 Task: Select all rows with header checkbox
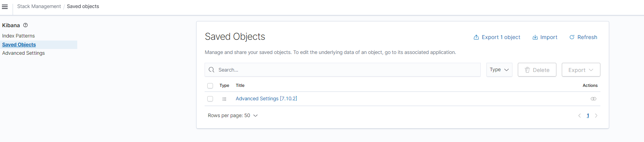pos(210,86)
